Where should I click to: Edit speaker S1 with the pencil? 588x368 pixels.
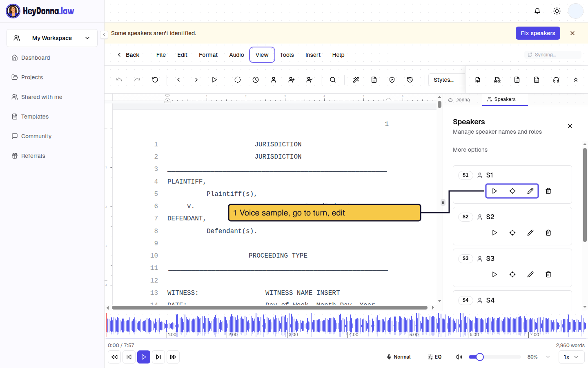click(x=530, y=191)
